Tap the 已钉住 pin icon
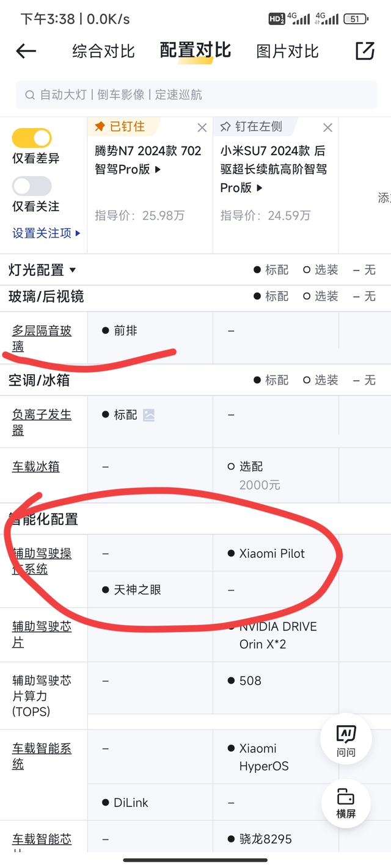The image size is (391, 868). [x=100, y=126]
